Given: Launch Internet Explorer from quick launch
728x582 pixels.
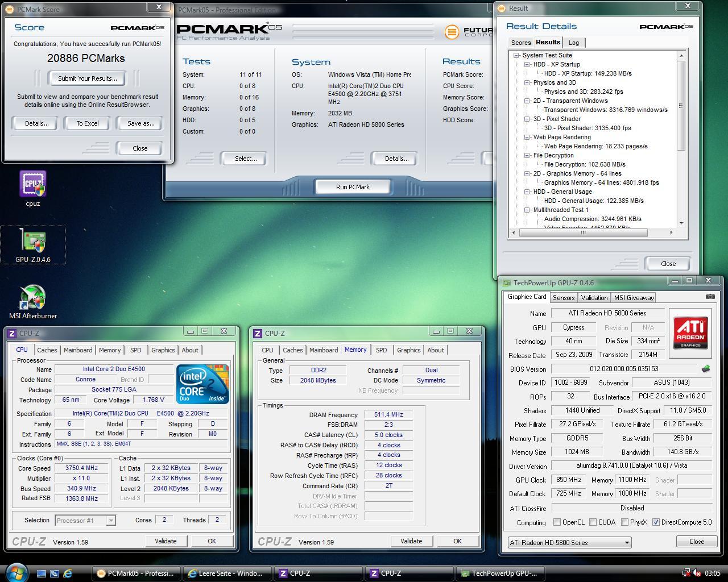Looking at the screenshot, I should 68,573.
